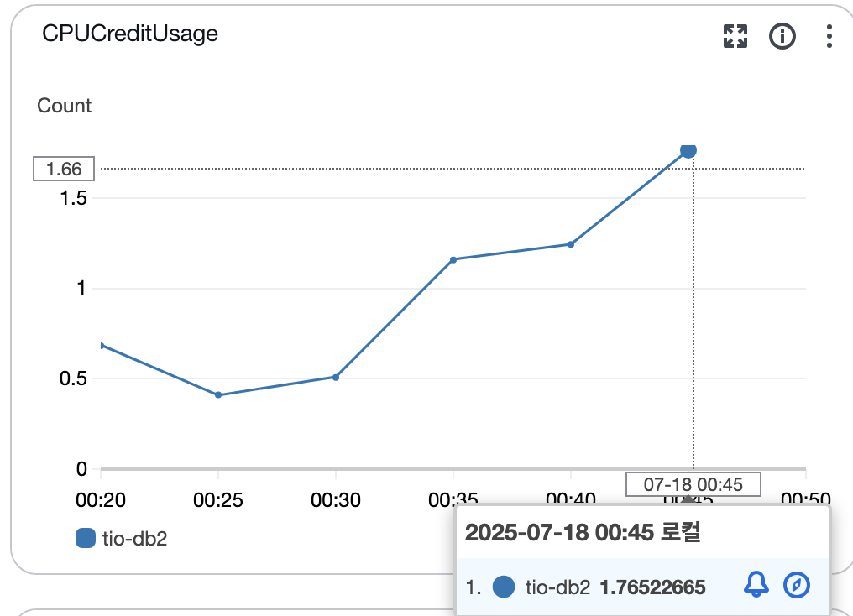853x616 pixels.
Task: Click the data point at 00:25
Action: tap(218, 394)
